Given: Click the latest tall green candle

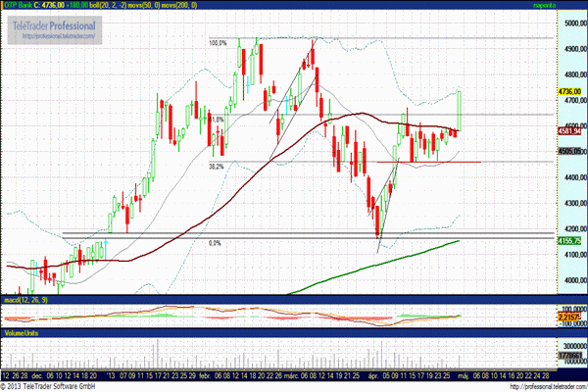Looking at the screenshot, I should 460,110.
